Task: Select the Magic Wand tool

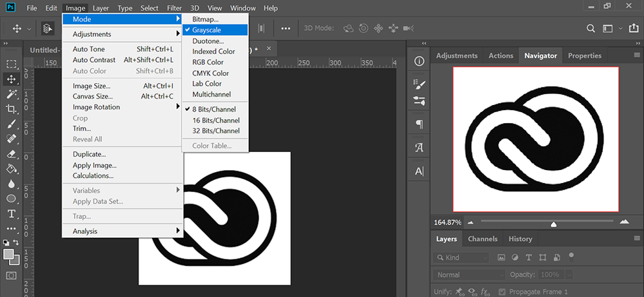Action: 12,94
